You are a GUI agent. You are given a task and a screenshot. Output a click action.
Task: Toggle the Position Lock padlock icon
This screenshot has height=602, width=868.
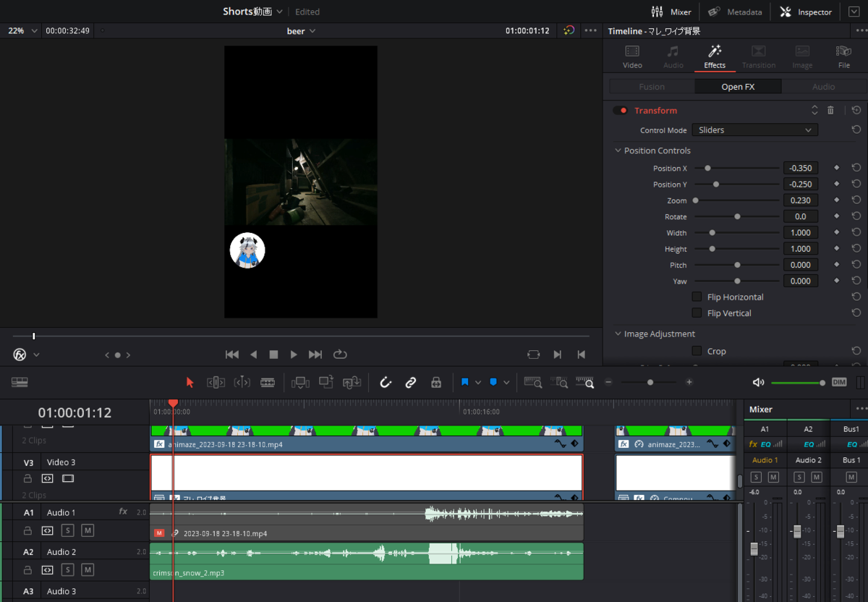435,383
